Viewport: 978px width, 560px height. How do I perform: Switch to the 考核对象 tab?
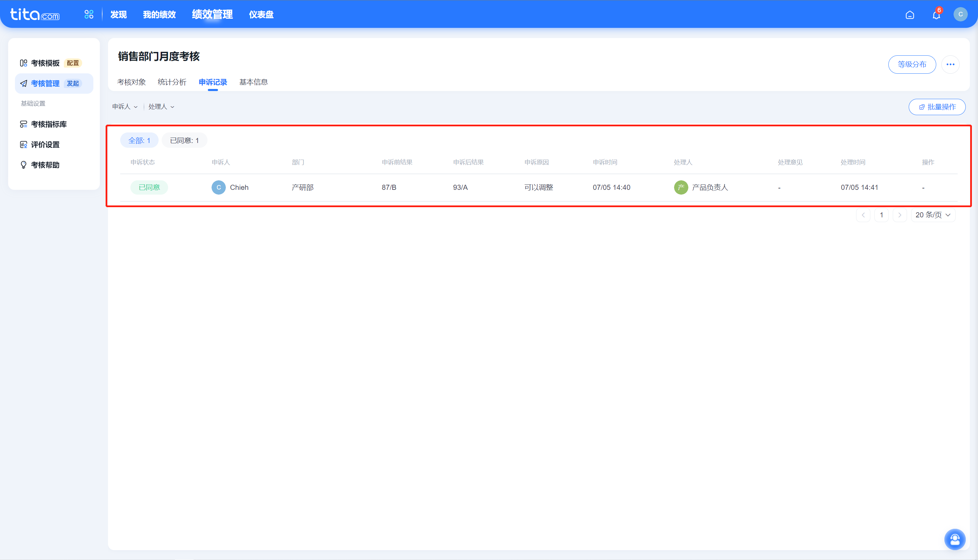pos(131,82)
